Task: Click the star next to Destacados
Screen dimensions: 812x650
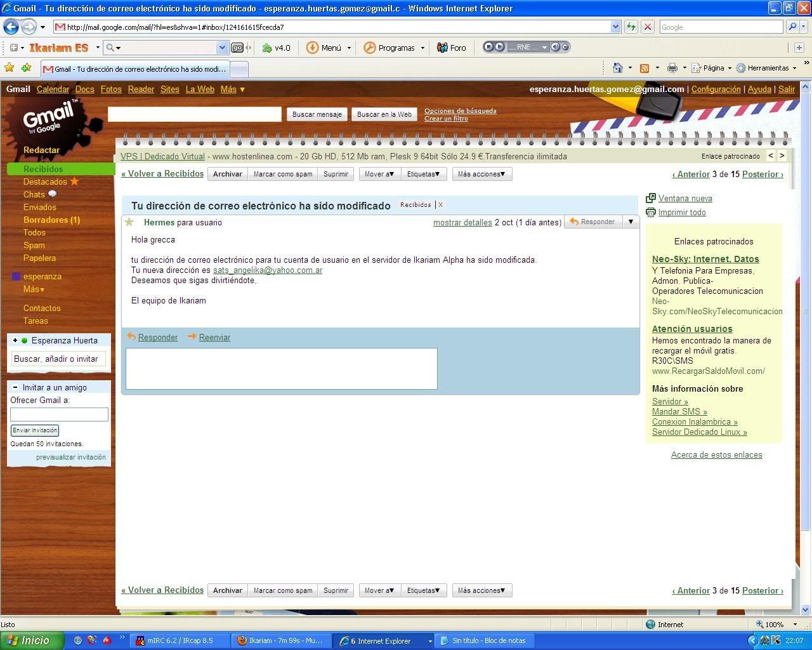Action: [74, 182]
